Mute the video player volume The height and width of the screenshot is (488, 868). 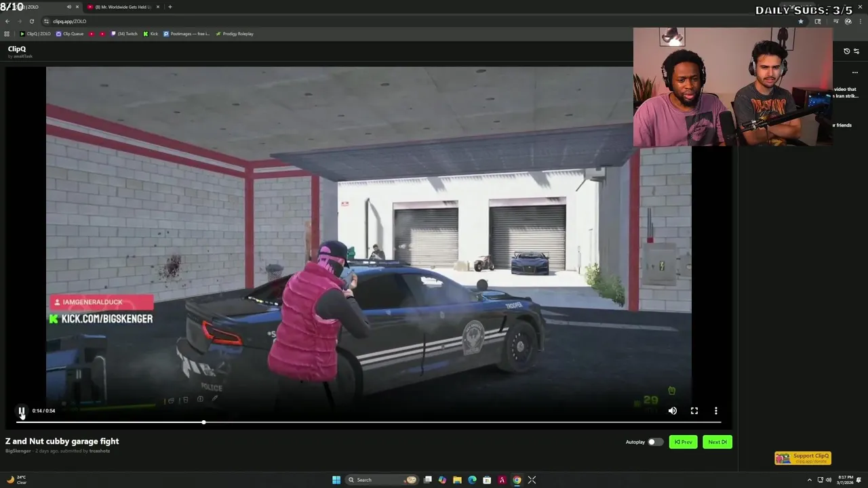click(673, 411)
